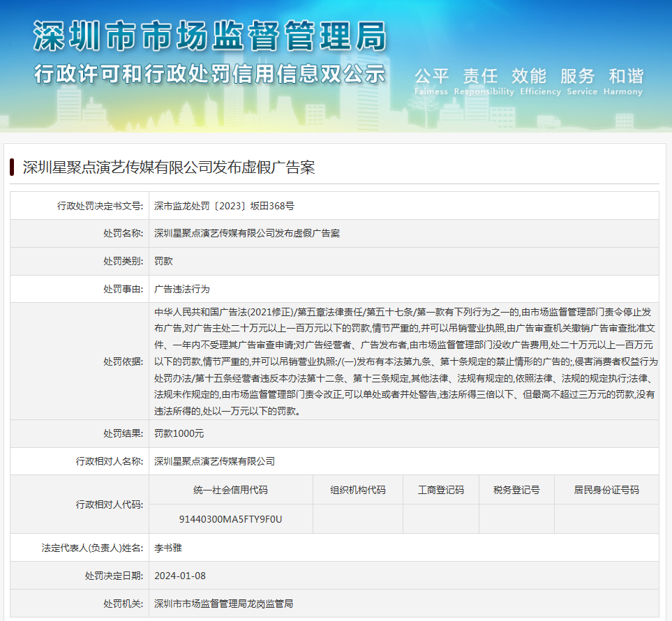
Task: Click the 罚款 penalty category value
Action: pyautogui.click(x=163, y=261)
